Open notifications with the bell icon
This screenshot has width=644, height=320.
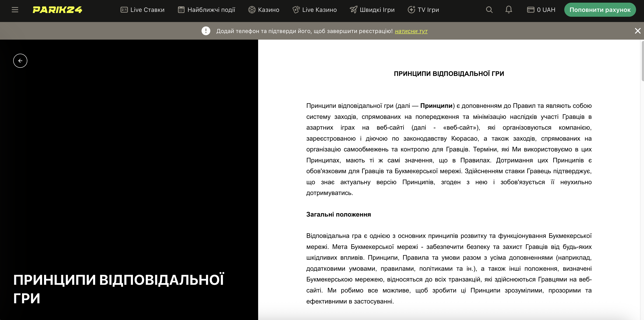509,10
